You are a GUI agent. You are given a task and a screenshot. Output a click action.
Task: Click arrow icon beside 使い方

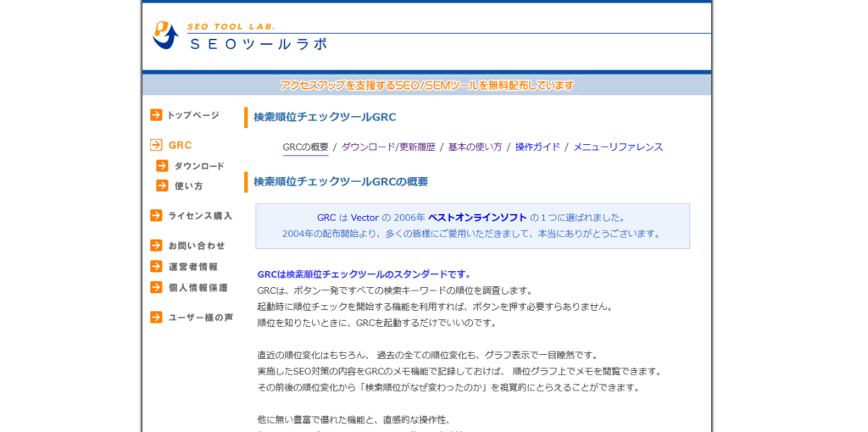[x=162, y=186]
